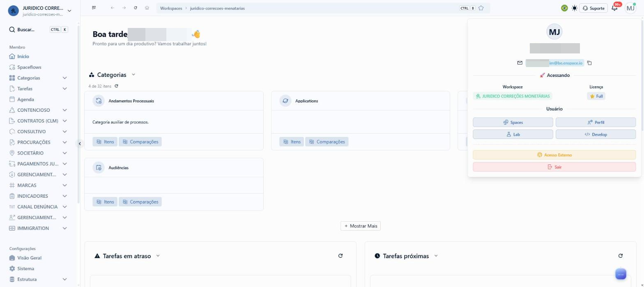644x287 pixels.
Task: Expand the CONTENCIOSO sidebar chevron
Action: [64, 110]
